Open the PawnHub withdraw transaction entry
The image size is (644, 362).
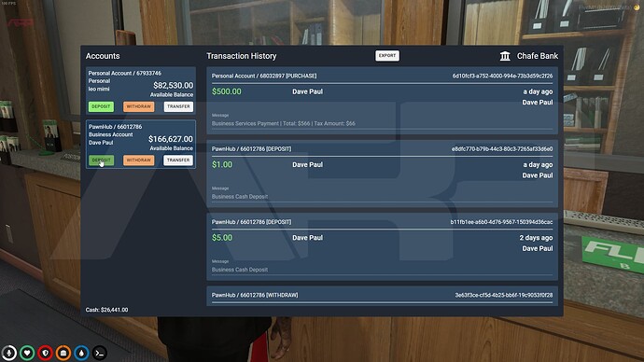pyautogui.click(x=382, y=297)
